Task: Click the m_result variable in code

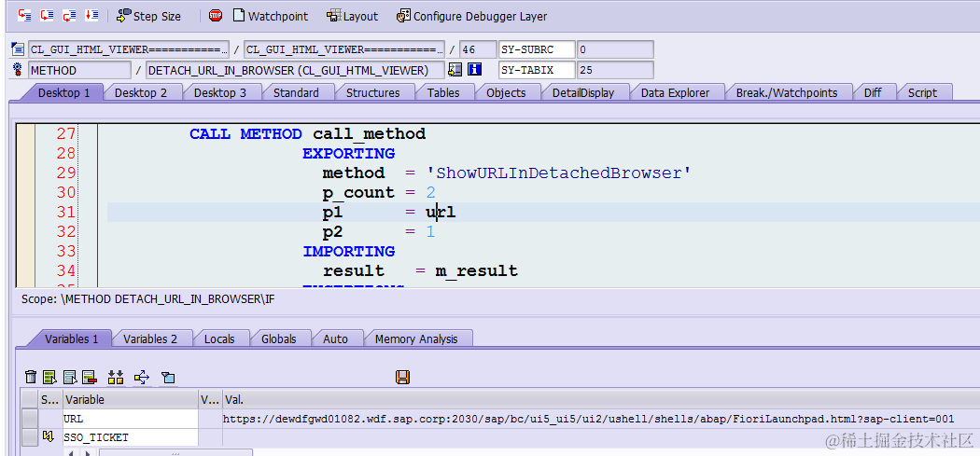Action: [477, 271]
